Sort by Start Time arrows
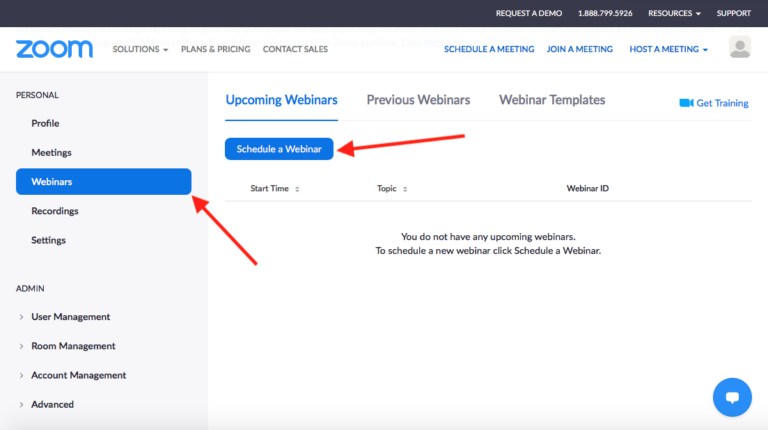Viewport: 768px width, 430px height. click(x=297, y=189)
